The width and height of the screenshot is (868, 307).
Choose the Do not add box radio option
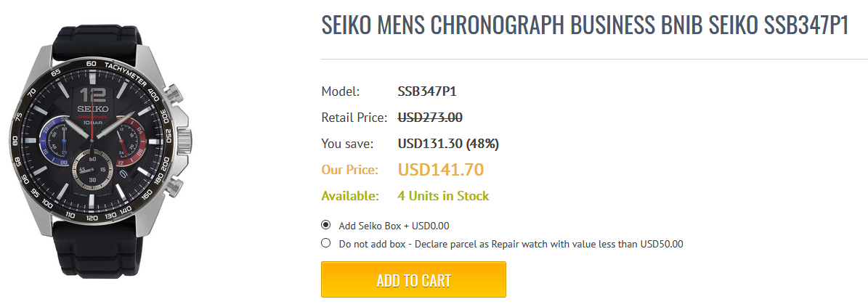(326, 243)
